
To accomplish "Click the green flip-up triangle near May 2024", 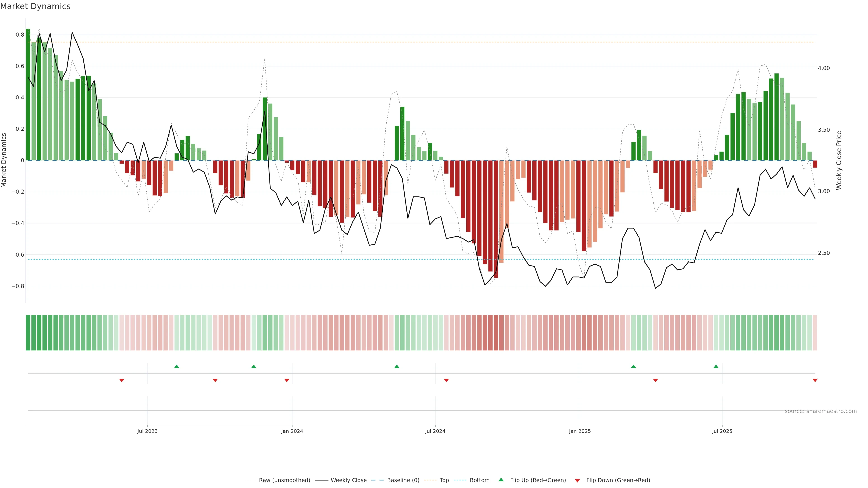I will [397, 366].
